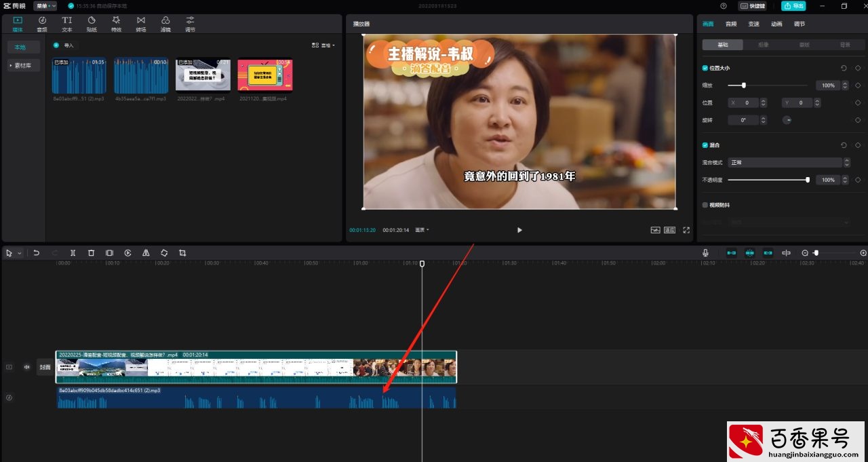Select the 本地 local media button
Screen dimensions: 868x462
pyautogui.click(x=24, y=47)
